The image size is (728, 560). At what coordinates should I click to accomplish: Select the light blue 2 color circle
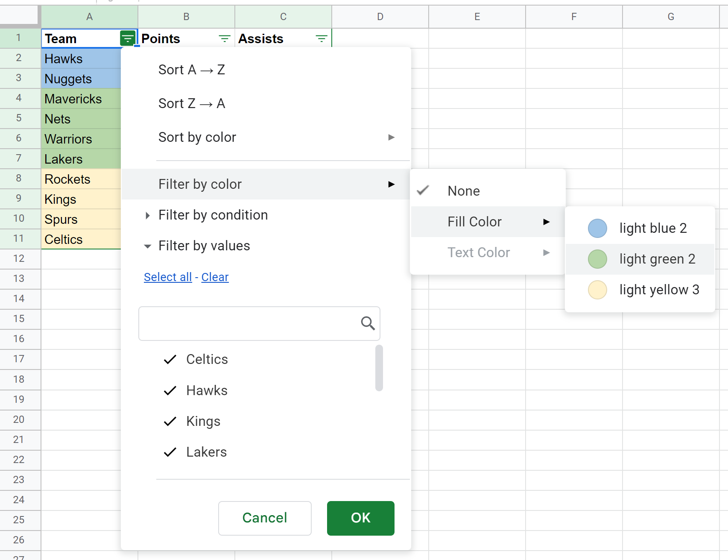pyautogui.click(x=597, y=228)
